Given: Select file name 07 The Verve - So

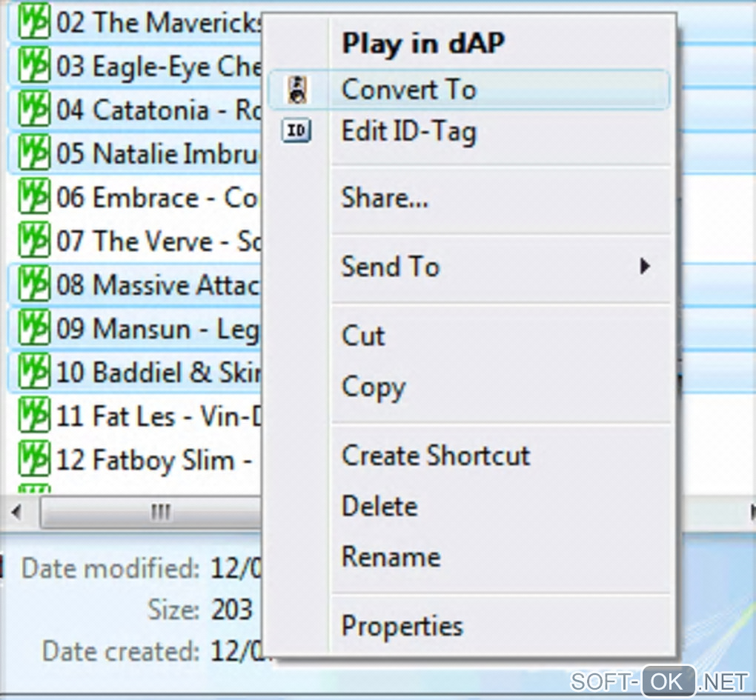Looking at the screenshot, I should [159, 241].
